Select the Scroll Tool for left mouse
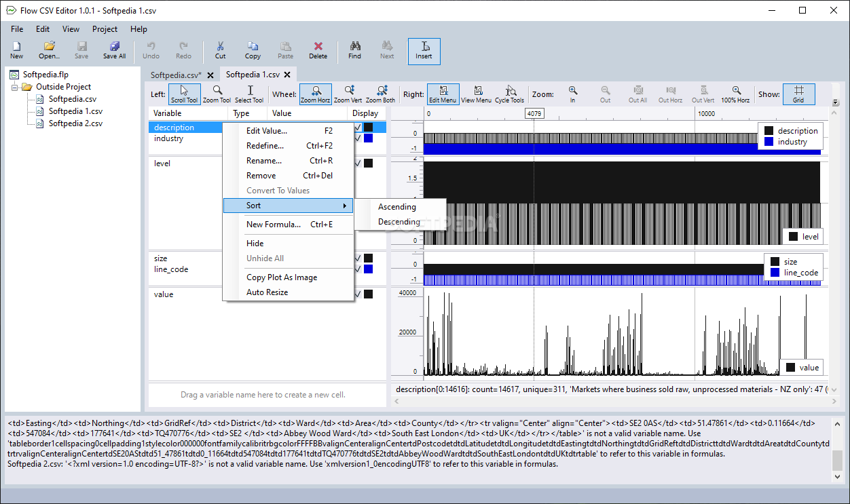Screen dimensions: 850x504 pos(185,94)
